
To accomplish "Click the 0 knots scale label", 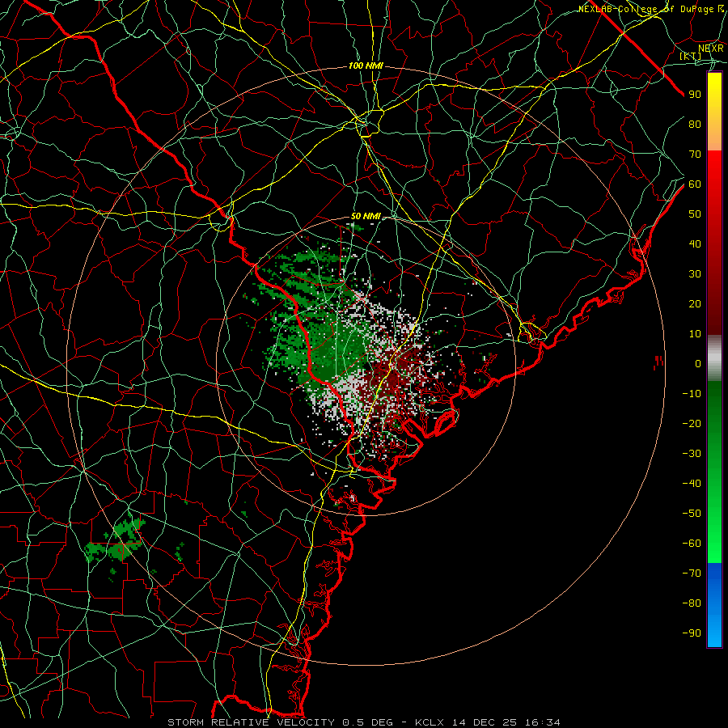I will tap(698, 364).
